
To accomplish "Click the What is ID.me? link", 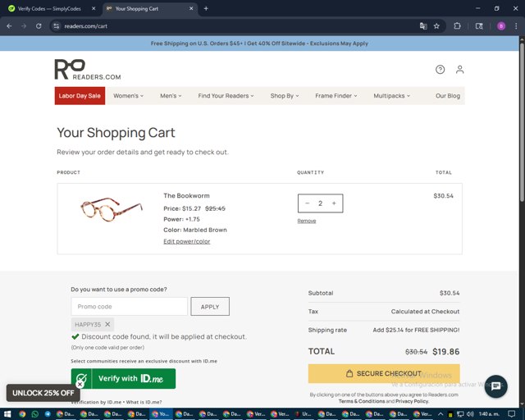I will coord(144,402).
